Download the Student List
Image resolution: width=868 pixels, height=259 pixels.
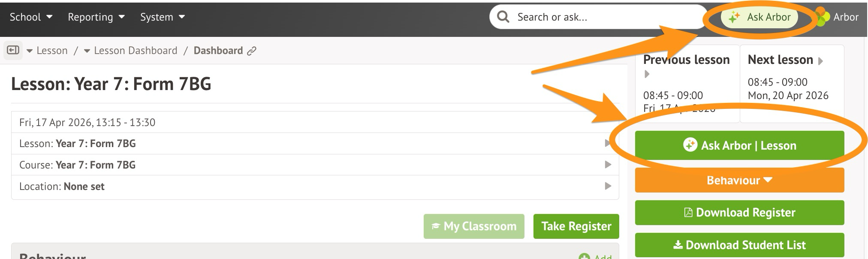[x=739, y=245]
